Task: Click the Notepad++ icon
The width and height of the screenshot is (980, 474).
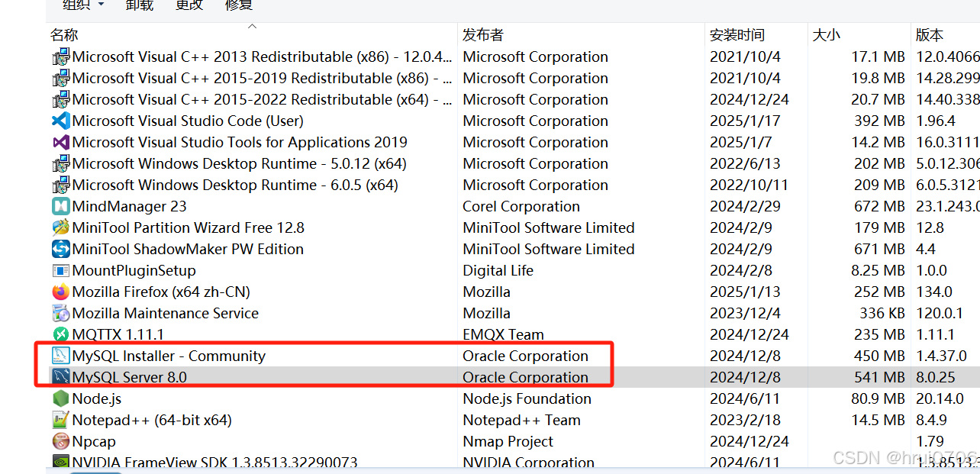Action: tap(61, 420)
